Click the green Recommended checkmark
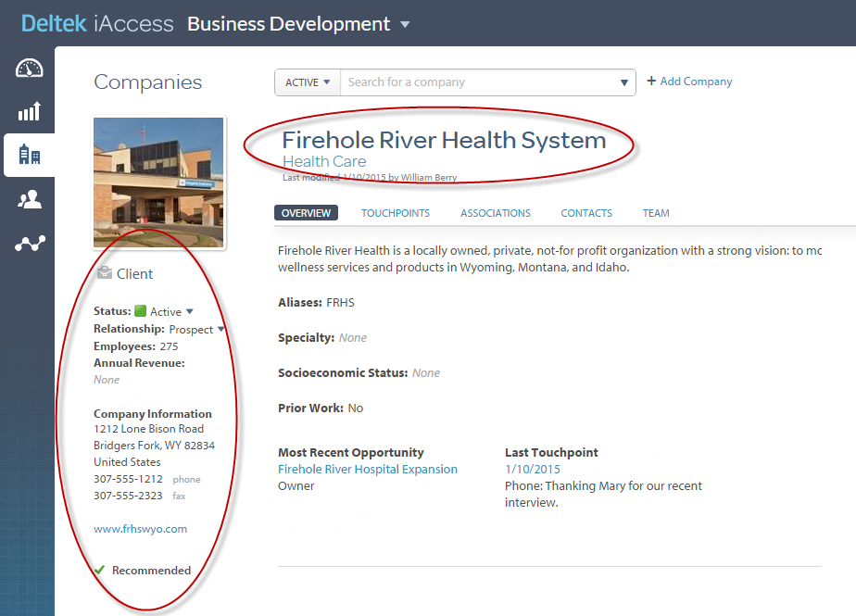The image size is (856, 616). [x=99, y=570]
